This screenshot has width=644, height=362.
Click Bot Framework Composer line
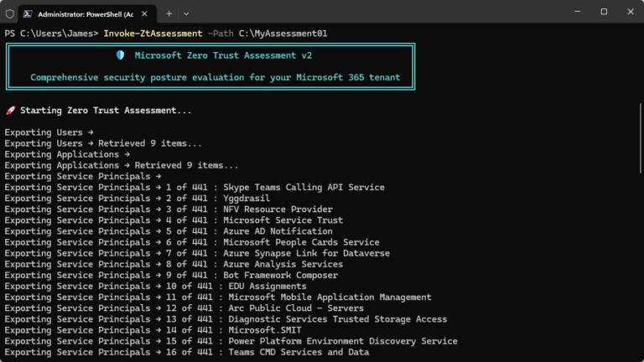pos(171,276)
